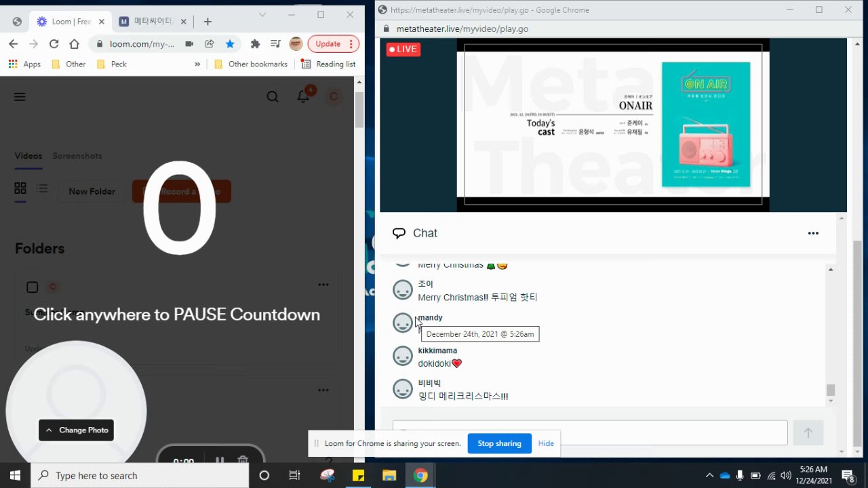Screen dimensions: 868x488
Task: Show hidden system tray icons
Action: point(709,475)
